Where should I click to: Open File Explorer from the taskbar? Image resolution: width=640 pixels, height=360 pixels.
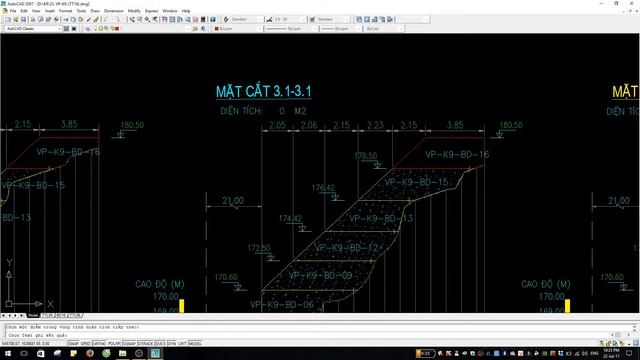click(x=122, y=353)
